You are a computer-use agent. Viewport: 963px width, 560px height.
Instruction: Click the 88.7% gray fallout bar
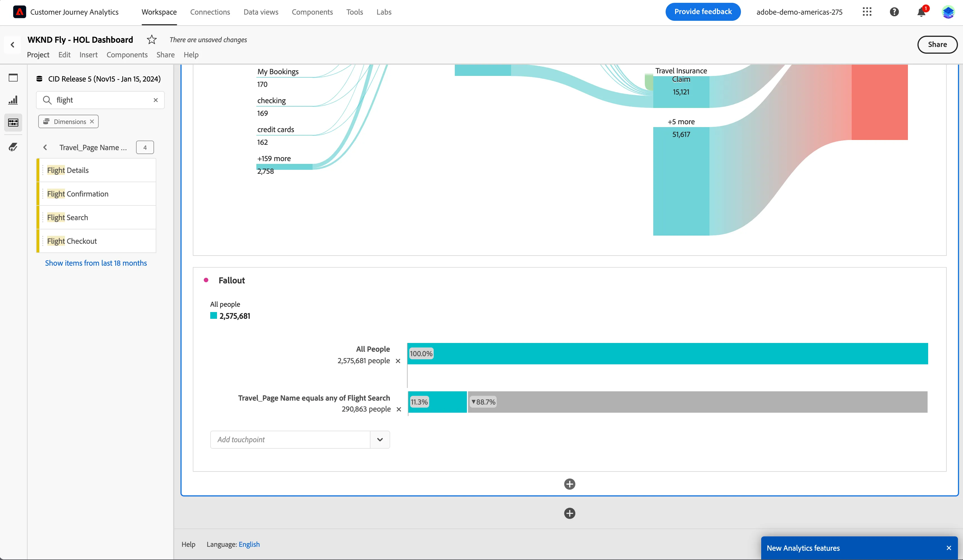[697, 402]
